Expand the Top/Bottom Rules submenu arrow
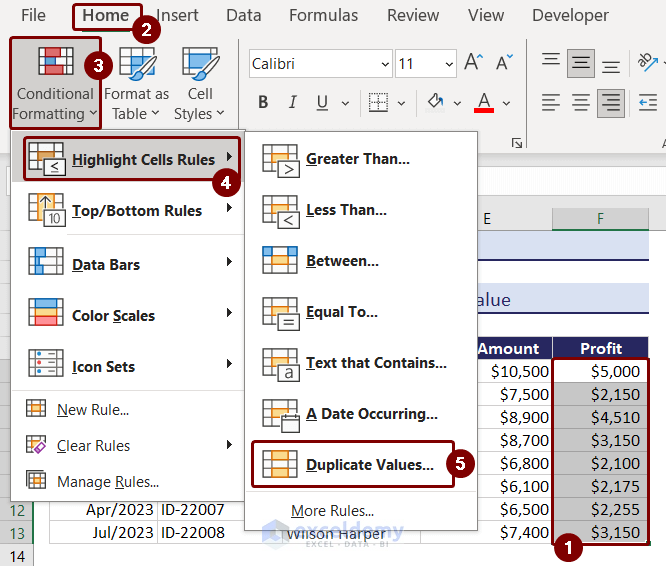This screenshot has width=666, height=566. (x=229, y=208)
